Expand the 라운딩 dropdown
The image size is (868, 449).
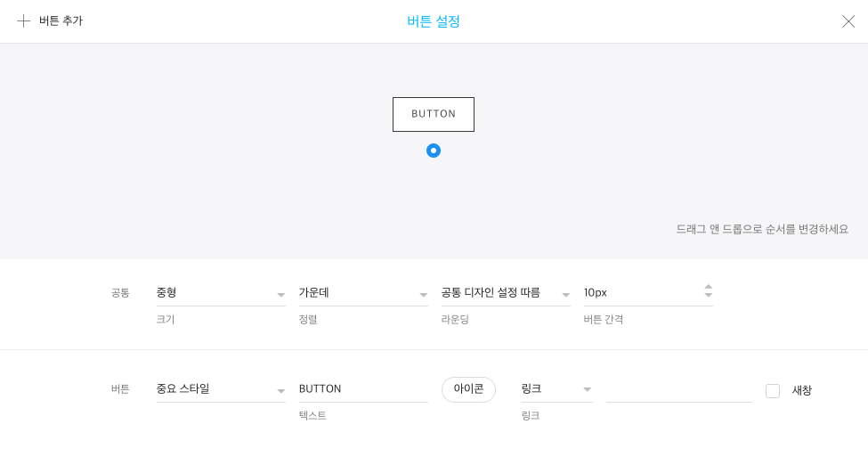tap(506, 293)
